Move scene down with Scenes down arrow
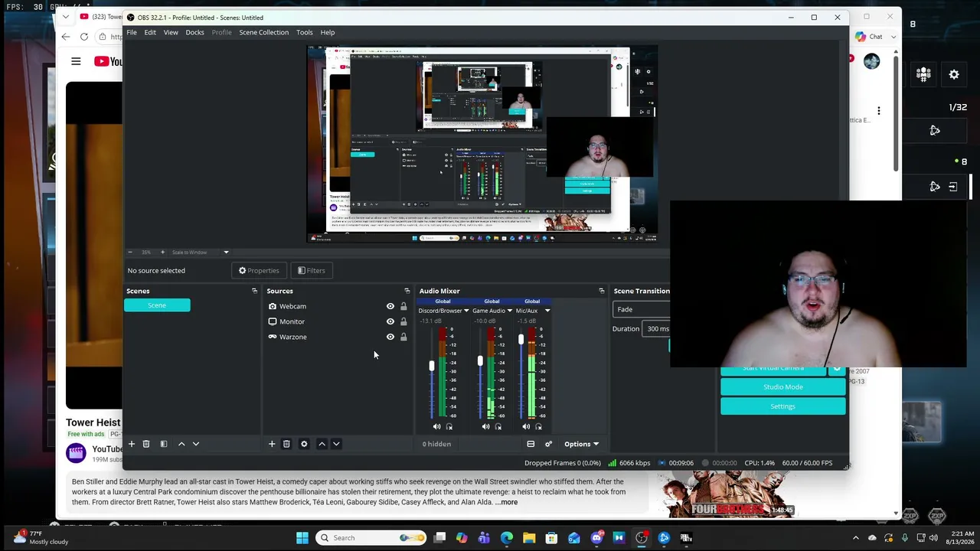This screenshot has width=980, height=551. point(196,444)
